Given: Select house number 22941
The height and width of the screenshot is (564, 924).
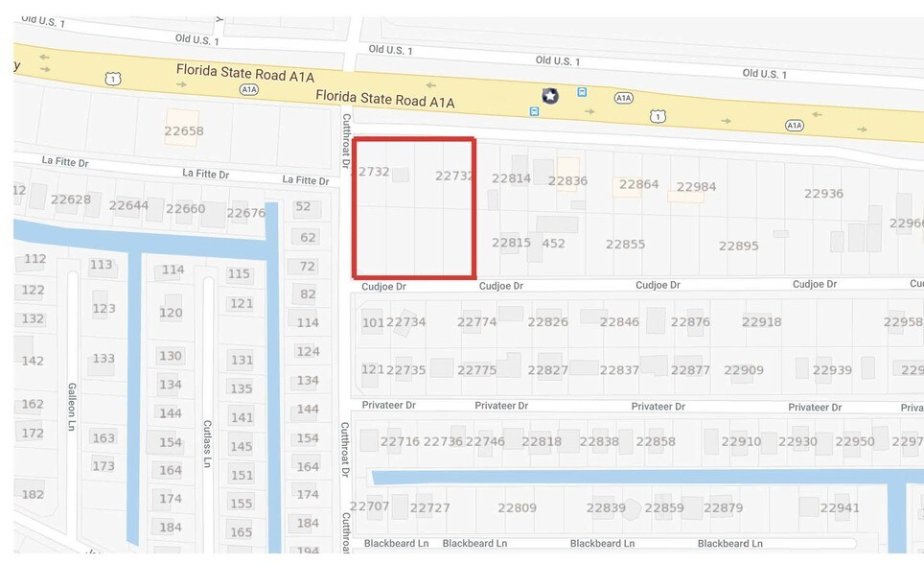Looking at the screenshot, I should [840, 507].
